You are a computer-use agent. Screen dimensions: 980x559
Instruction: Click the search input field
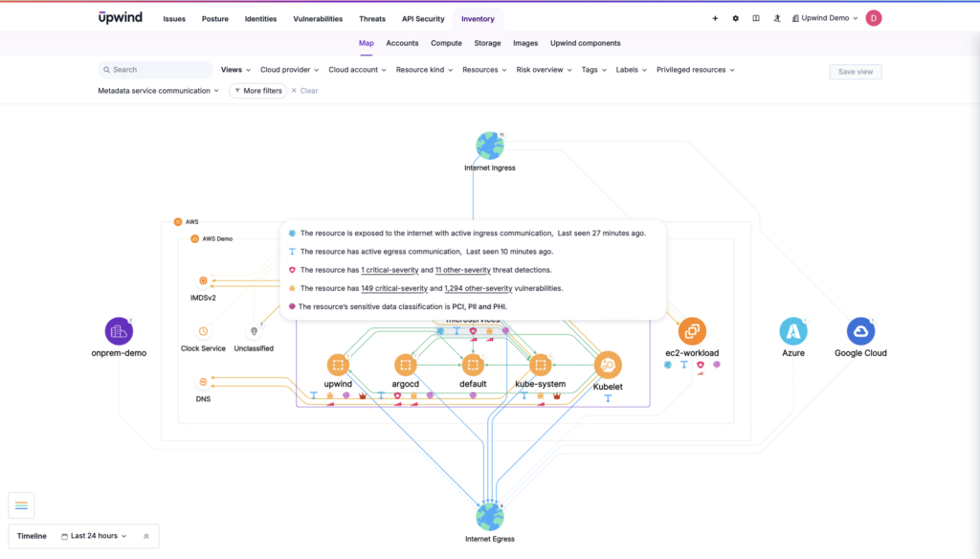(x=154, y=69)
